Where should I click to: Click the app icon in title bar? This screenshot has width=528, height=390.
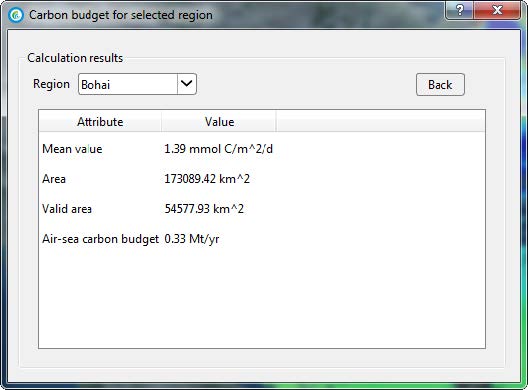[15, 15]
